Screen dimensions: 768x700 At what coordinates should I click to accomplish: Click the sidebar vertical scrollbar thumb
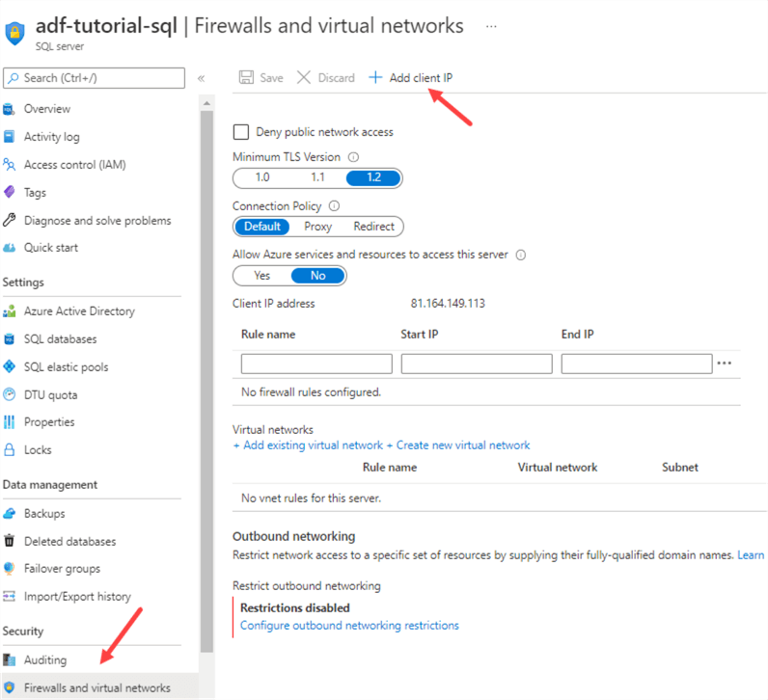(206, 381)
